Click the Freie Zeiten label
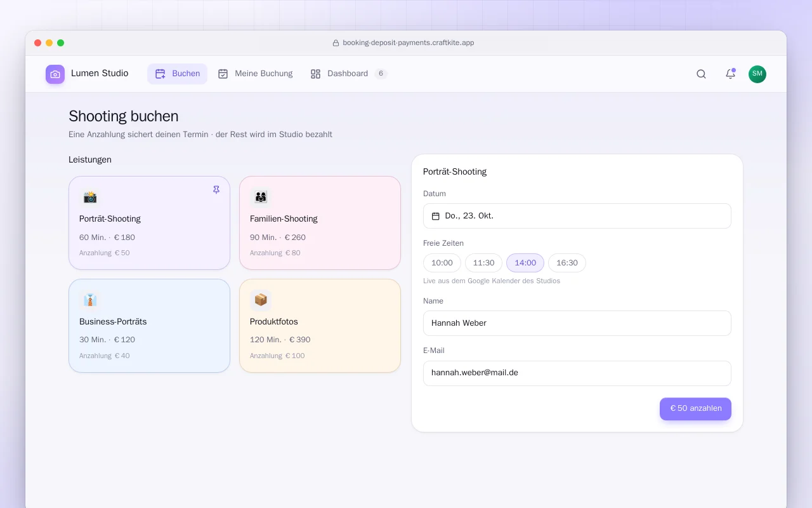 tap(443, 243)
